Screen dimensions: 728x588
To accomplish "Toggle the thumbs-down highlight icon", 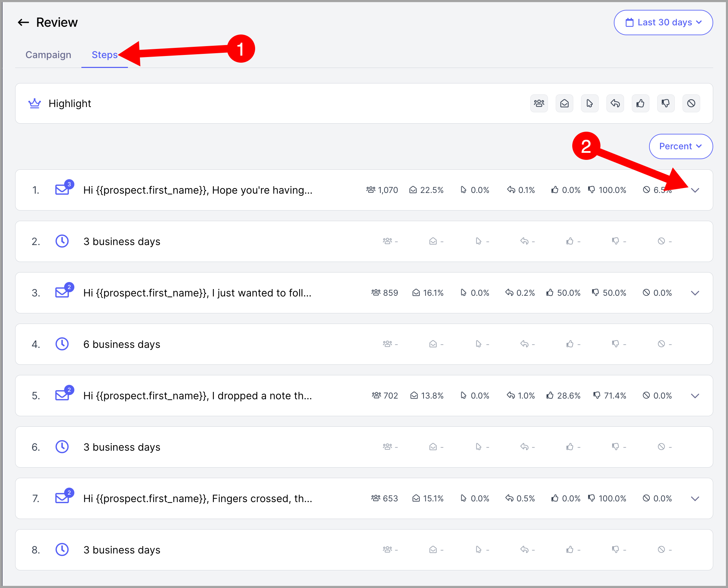I will 666,104.
